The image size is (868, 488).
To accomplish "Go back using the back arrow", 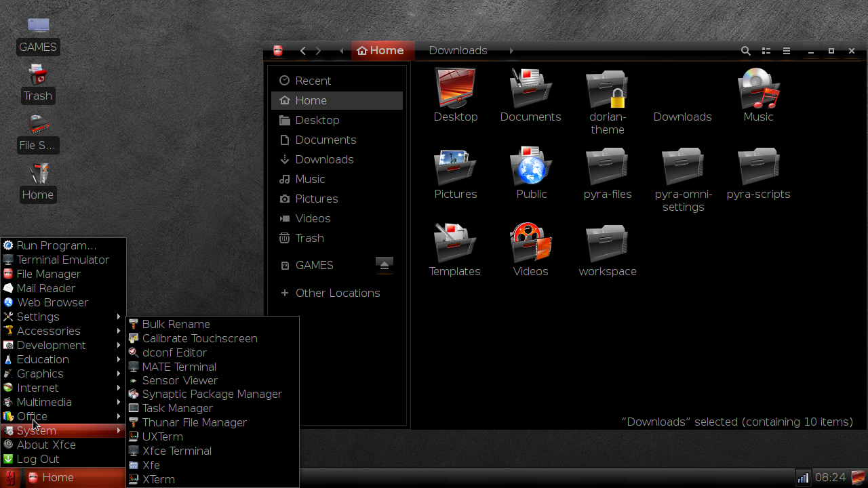I will (303, 51).
